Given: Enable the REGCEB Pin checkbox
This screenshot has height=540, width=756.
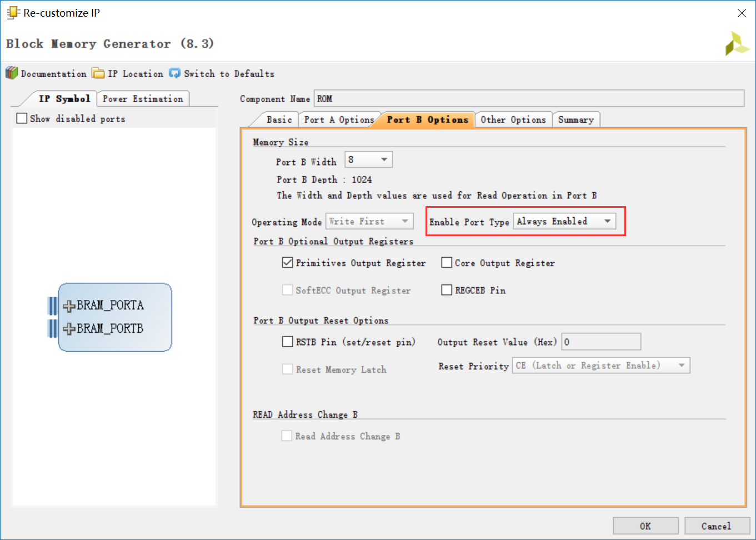Looking at the screenshot, I should [x=447, y=290].
